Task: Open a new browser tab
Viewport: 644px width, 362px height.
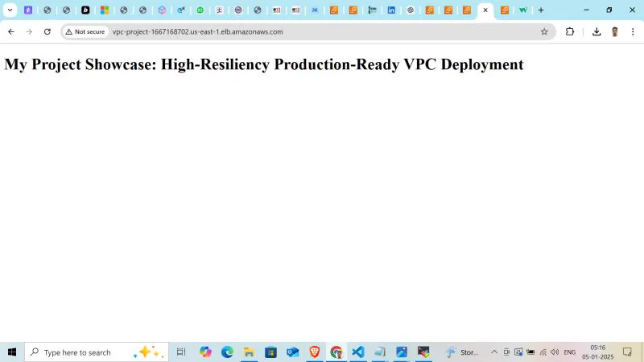Action: [x=541, y=10]
